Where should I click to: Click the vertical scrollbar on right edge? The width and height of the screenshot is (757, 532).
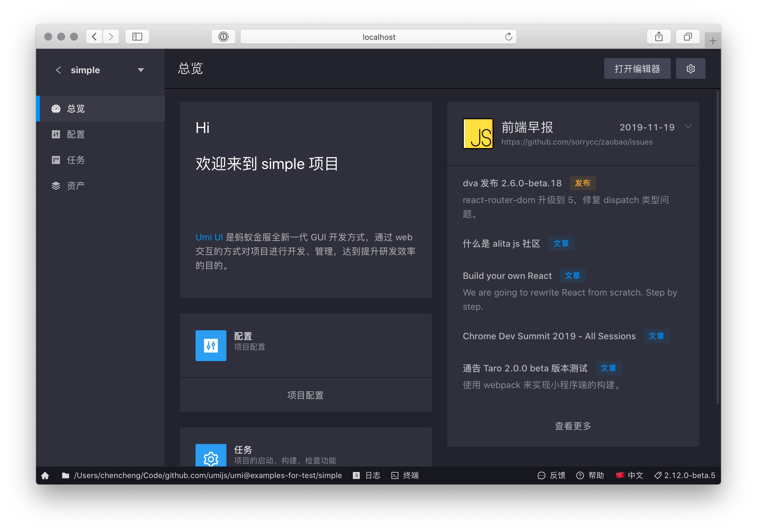(x=717, y=247)
